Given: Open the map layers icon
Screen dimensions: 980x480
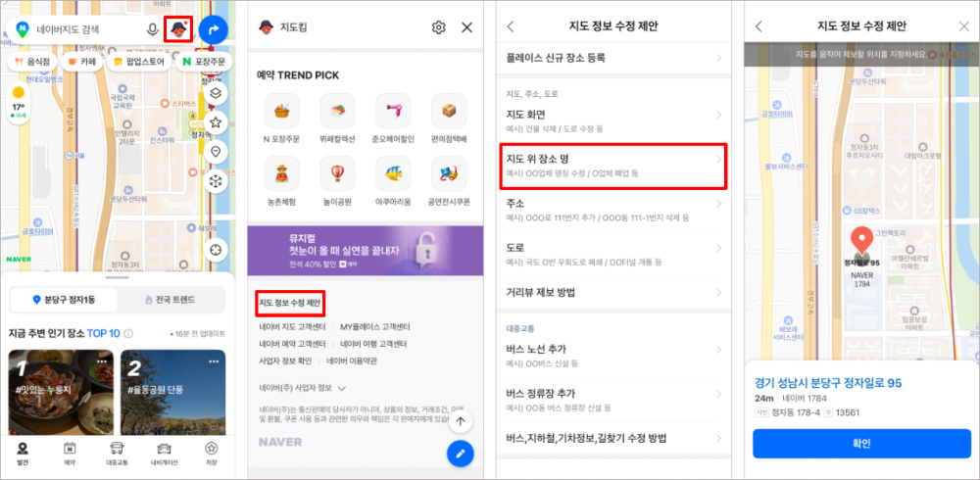Looking at the screenshot, I should tap(216, 93).
